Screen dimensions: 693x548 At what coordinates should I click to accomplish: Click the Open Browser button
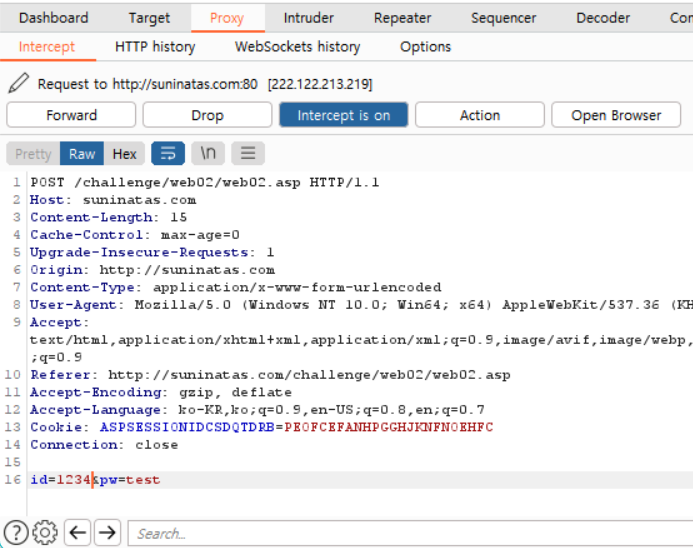616,115
